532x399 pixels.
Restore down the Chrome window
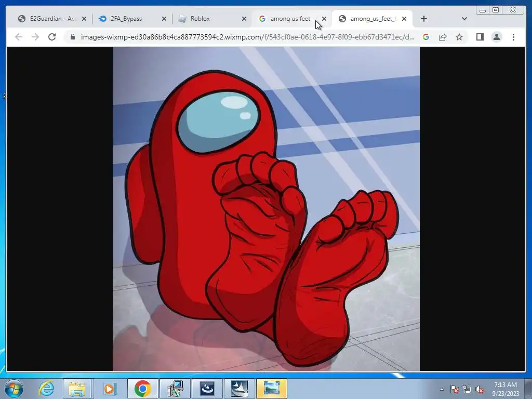point(495,10)
